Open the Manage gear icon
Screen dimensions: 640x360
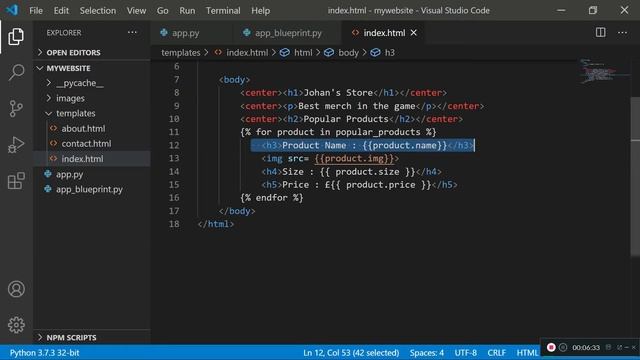(16, 325)
